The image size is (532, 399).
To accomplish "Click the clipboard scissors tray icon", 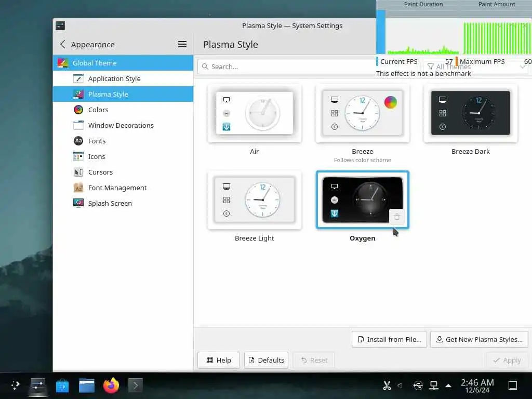I will coord(387,386).
